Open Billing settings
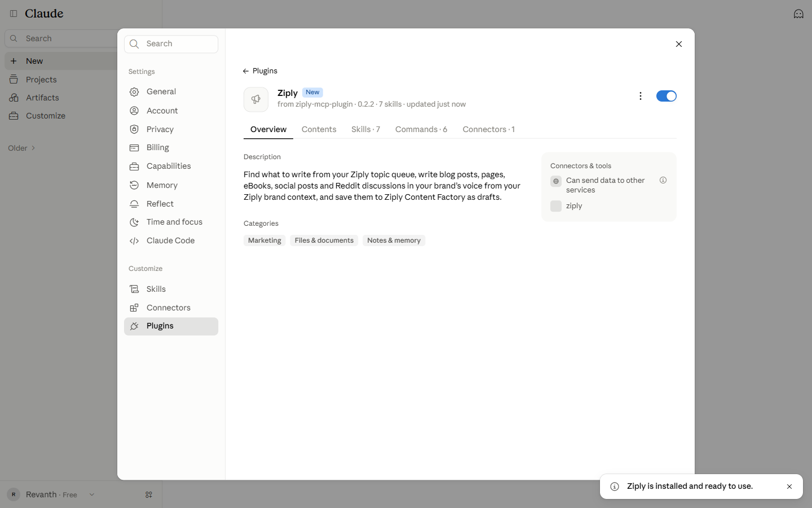Screen dimensions: 812x508 [x=171, y=148]
